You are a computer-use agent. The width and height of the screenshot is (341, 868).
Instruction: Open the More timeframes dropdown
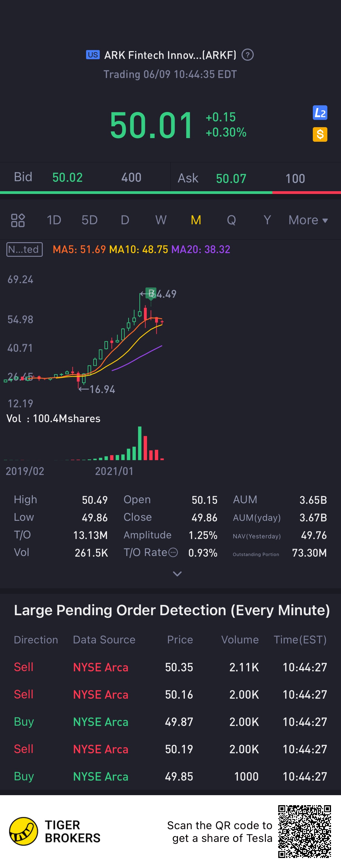(x=308, y=220)
